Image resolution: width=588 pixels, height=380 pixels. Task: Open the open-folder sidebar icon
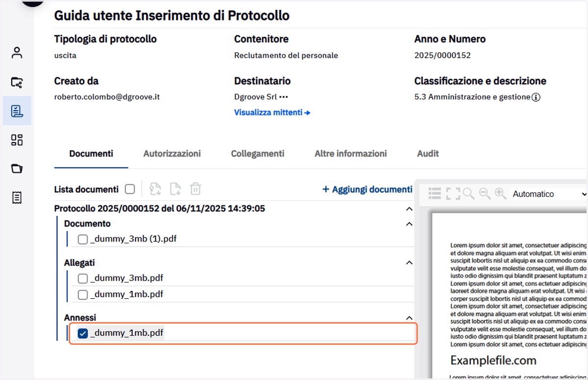pyautogui.click(x=17, y=169)
